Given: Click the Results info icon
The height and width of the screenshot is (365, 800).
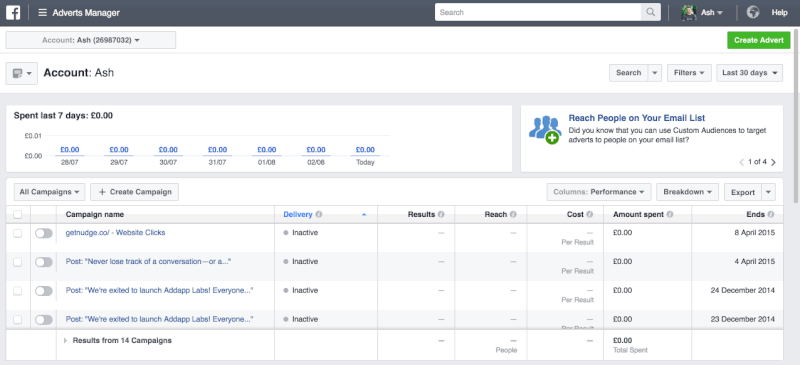Looking at the screenshot, I should [x=441, y=215].
